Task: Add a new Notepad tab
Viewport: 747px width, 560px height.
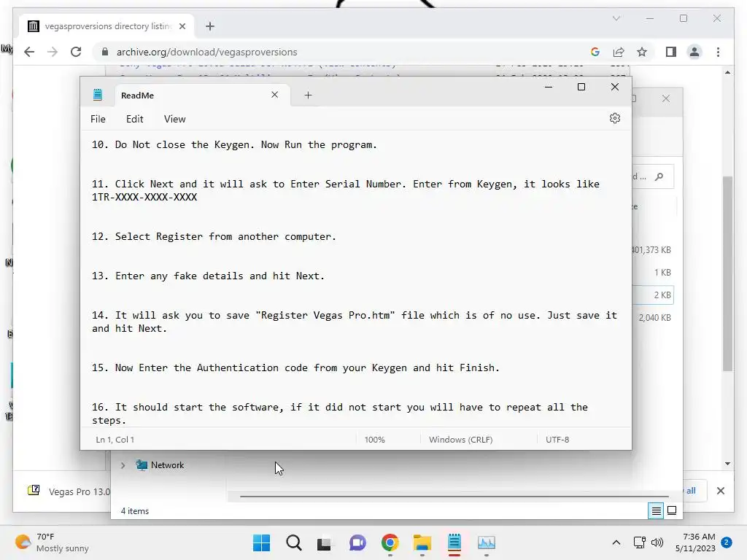Action: pyautogui.click(x=308, y=96)
